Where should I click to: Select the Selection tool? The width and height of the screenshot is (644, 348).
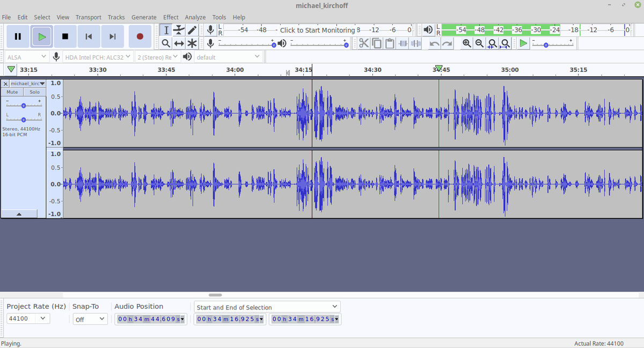pos(166,29)
